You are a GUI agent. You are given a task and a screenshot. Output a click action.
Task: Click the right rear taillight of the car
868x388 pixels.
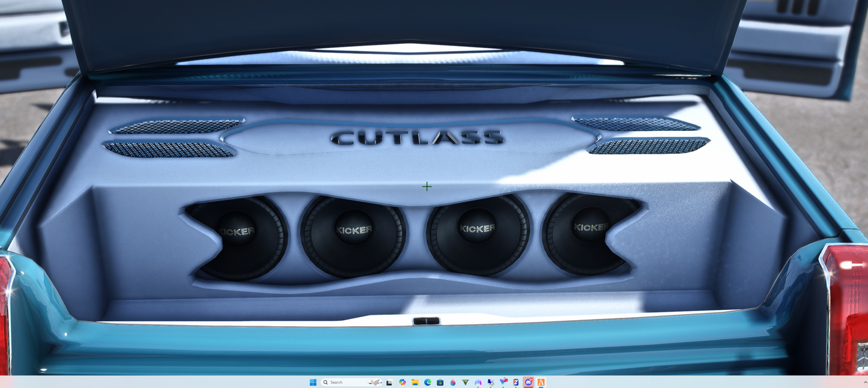(848, 288)
